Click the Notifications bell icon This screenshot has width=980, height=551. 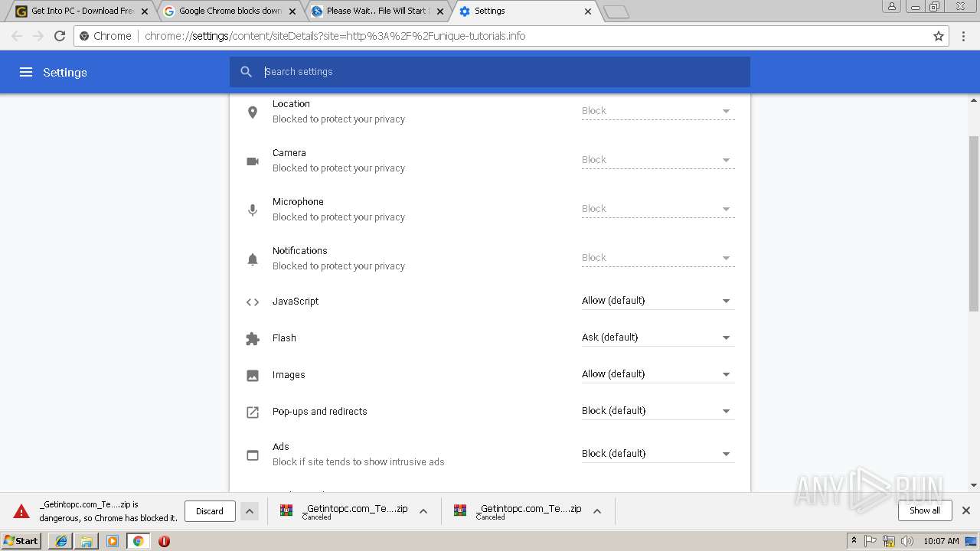(x=253, y=259)
